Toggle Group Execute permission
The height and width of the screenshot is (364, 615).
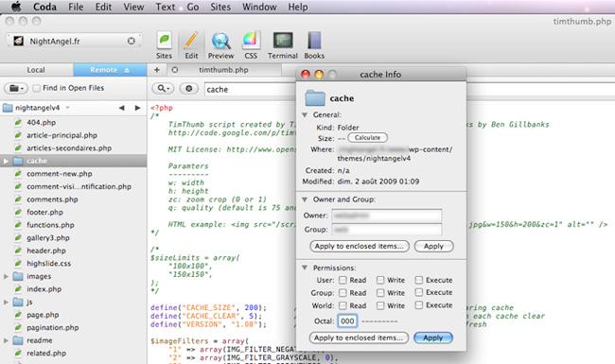[x=419, y=292]
